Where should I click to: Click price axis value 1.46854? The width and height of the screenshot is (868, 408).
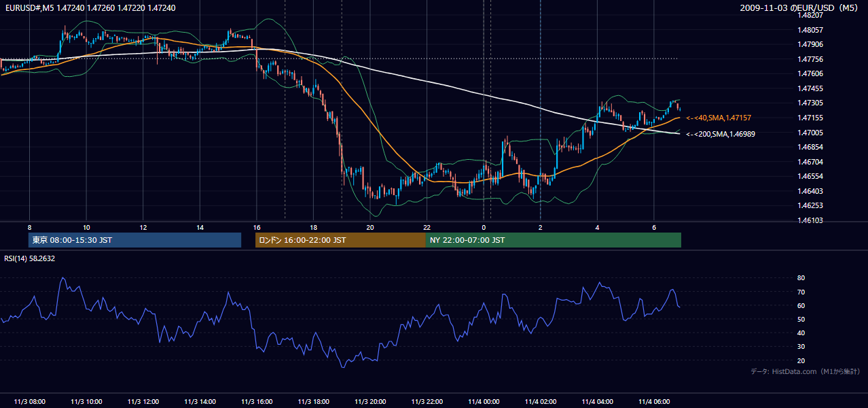point(811,147)
